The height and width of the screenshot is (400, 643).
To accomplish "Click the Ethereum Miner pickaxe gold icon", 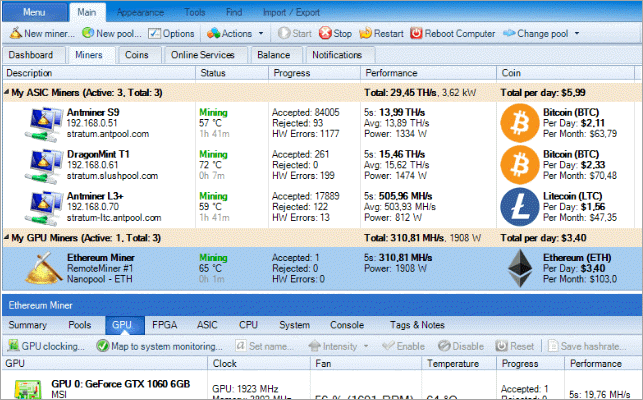I will [43, 268].
